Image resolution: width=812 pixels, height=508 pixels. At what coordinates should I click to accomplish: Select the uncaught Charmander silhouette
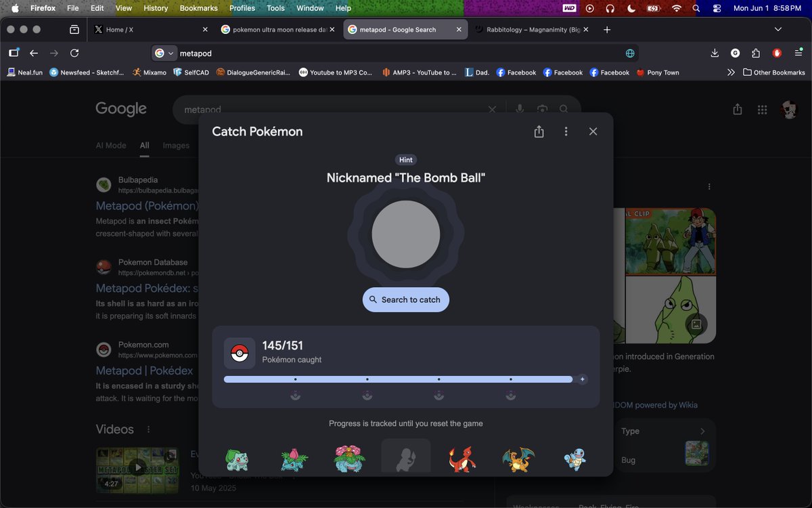coord(406,457)
